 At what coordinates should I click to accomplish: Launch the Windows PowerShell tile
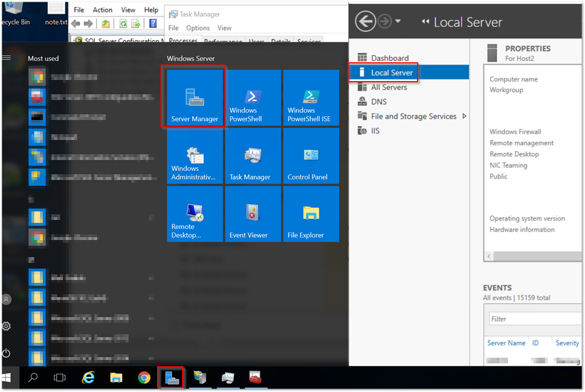253,98
